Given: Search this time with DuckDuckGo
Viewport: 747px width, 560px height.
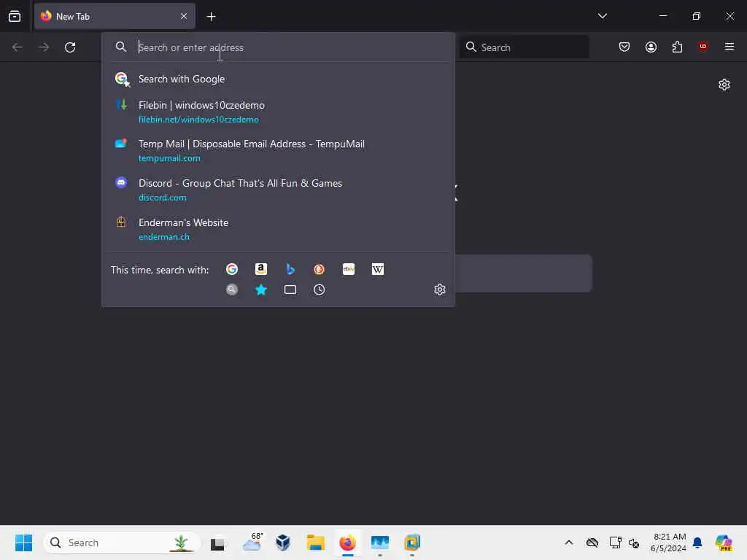Looking at the screenshot, I should click(320, 270).
